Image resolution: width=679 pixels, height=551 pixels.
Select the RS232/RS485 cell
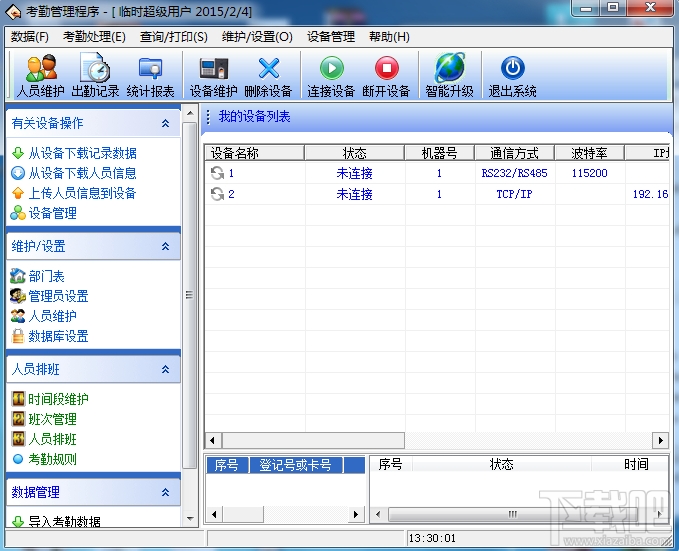coord(514,173)
